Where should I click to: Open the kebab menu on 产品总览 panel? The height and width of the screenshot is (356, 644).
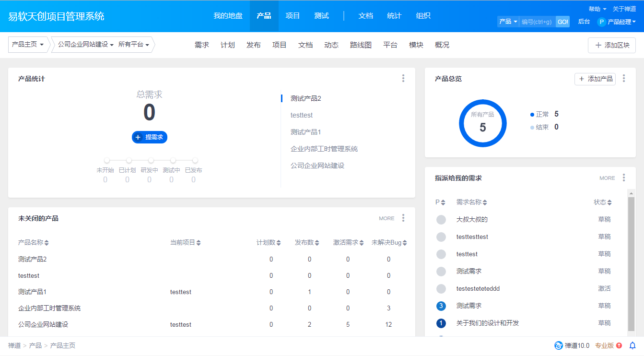pyautogui.click(x=624, y=78)
